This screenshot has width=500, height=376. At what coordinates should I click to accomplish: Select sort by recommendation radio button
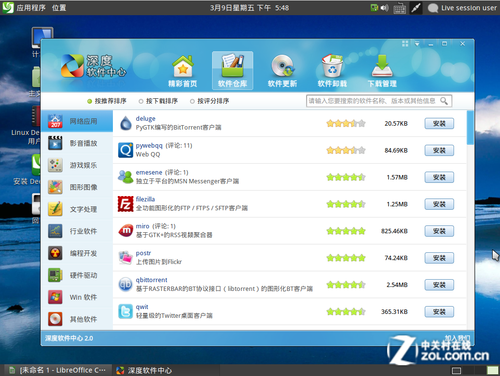pyautogui.click(x=89, y=101)
